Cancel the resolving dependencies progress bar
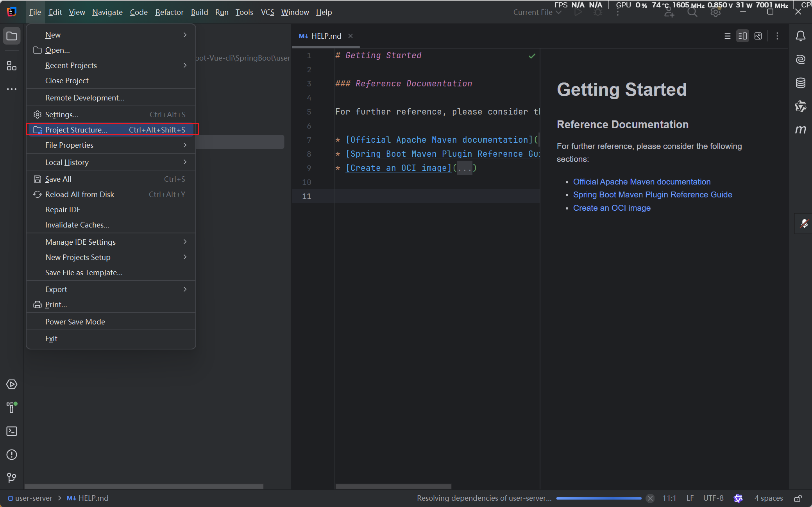The image size is (812, 507). click(x=650, y=498)
